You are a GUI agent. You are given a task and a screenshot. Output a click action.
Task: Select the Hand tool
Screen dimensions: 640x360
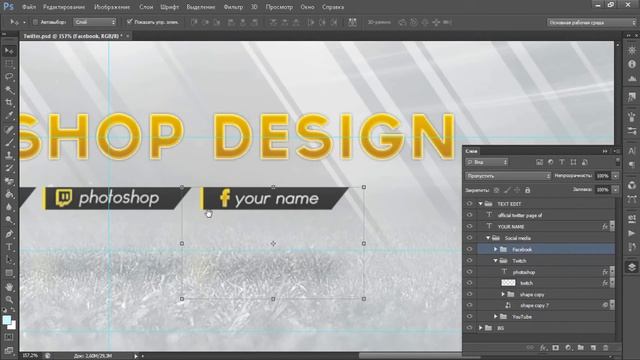pos(9,287)
